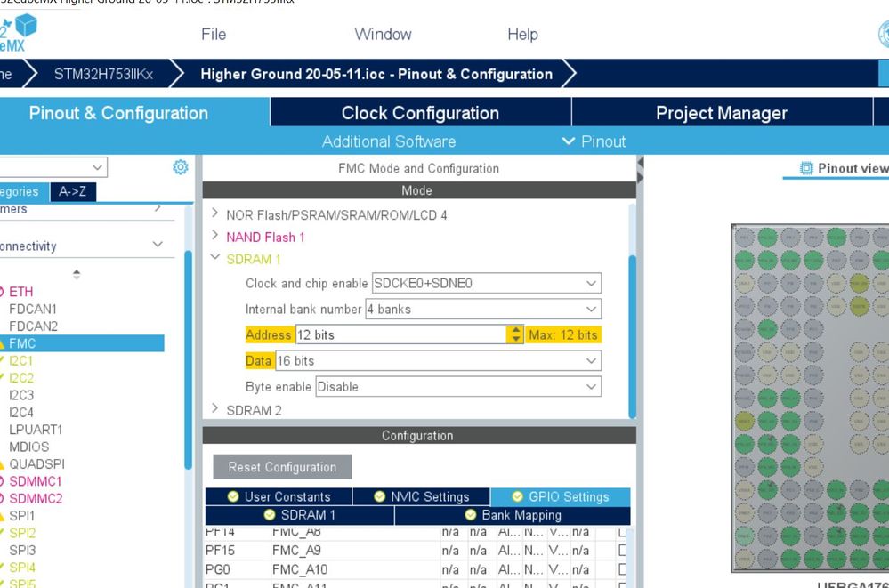Select MDIOS in the peripheral list
Screen dimensions: 889x588
coord(28,447)
